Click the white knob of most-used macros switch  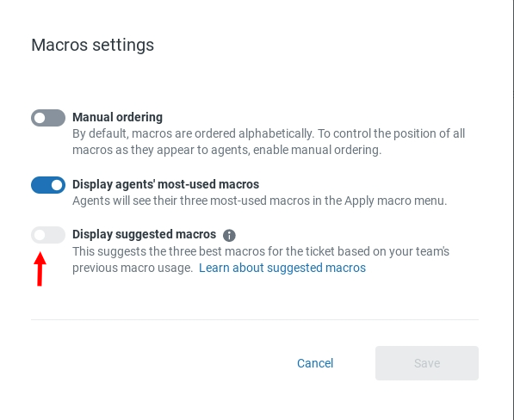57,185
